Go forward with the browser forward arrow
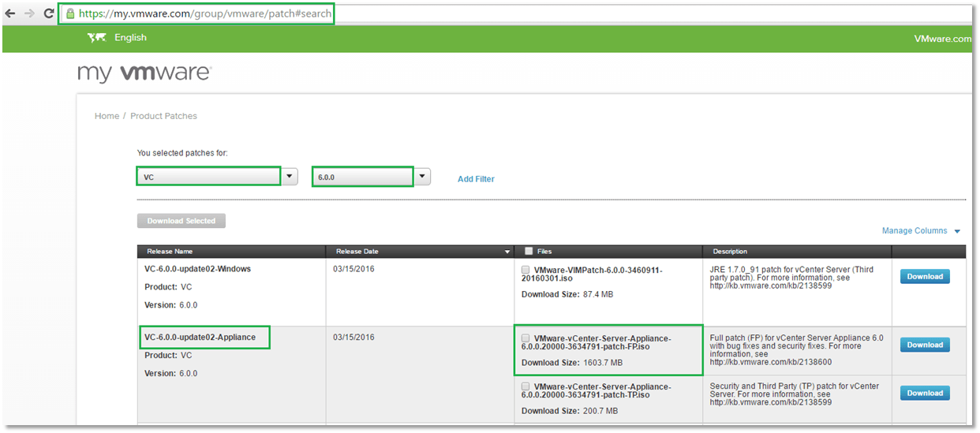The image size is (980, 433). (x=29, y=13)
